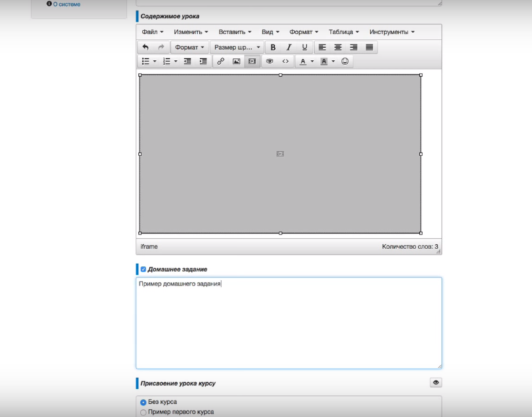Click the info icon beside О системе
This screenshot has height=417, width=532.
click(x=49, y=4)
